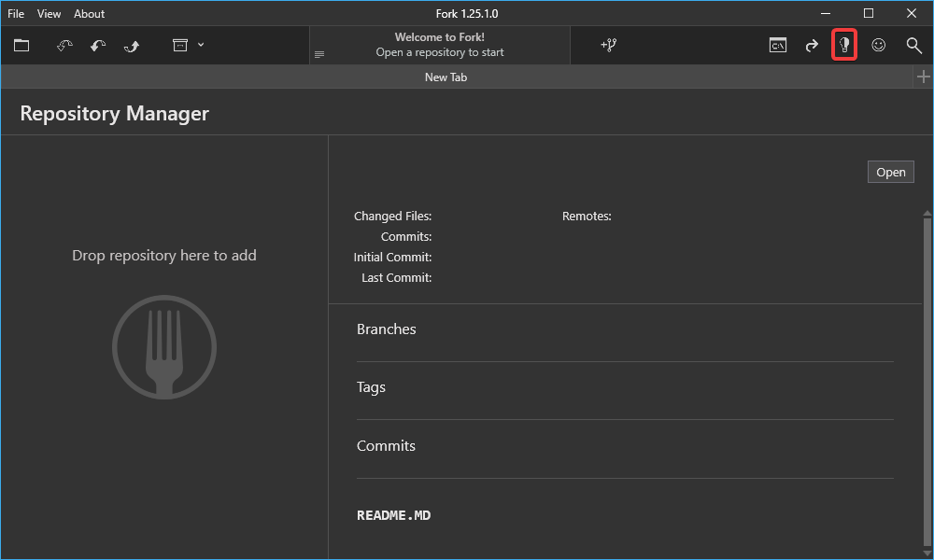Image resolution: width=934 pixels, height=560 pixels.
Task: Click the Pull toolbar icon
Action: point(98,45)
